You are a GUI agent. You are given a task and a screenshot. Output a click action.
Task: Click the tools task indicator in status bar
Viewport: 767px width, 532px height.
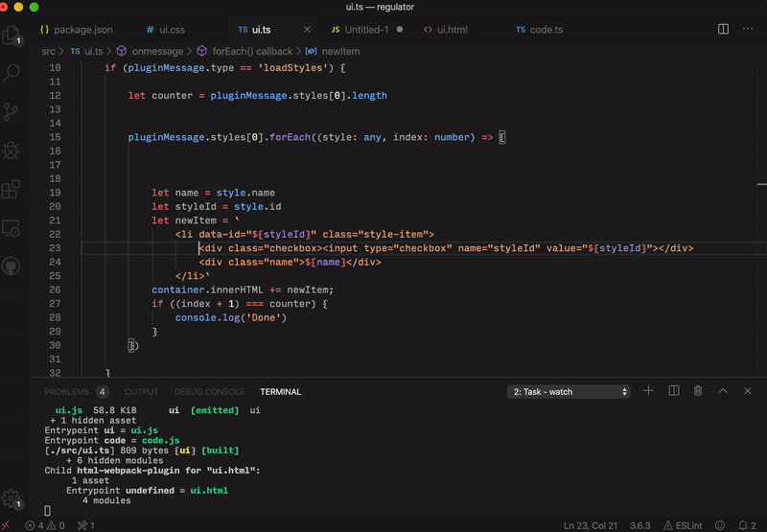pyautogui.click(x=86, y=525)
